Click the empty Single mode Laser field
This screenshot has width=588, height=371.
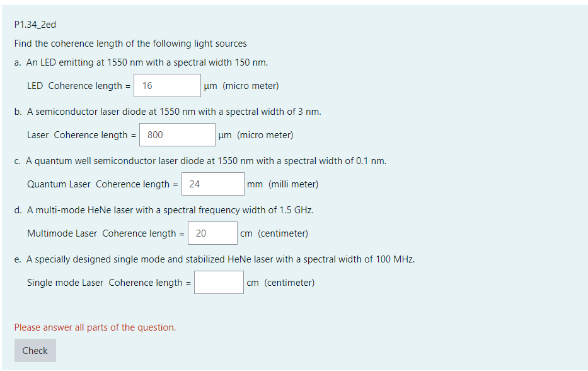(219, 282)
